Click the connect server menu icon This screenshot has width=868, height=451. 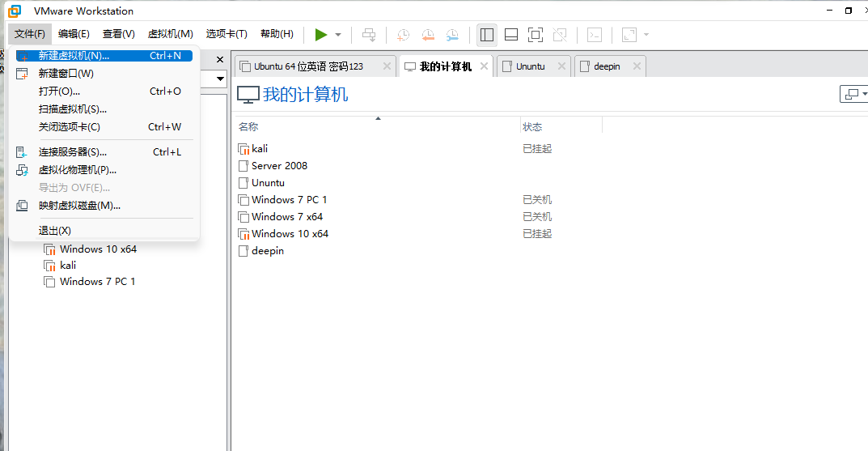pos(22,151)
